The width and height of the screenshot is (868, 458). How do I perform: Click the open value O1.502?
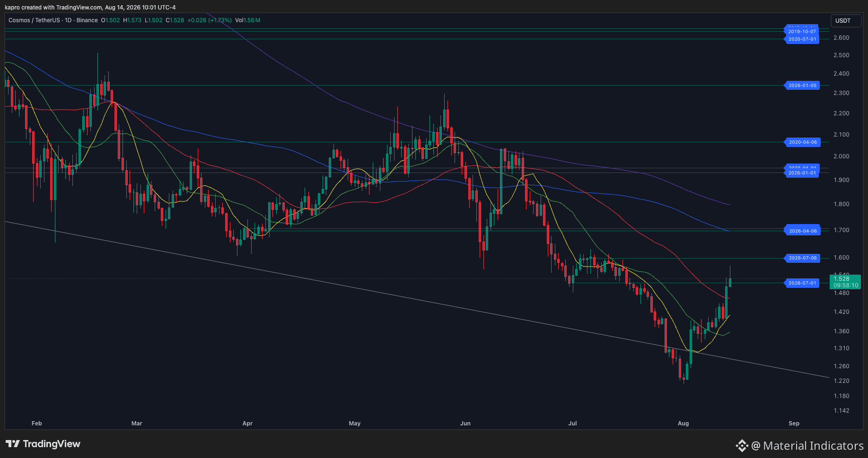[x=110, y=20]
